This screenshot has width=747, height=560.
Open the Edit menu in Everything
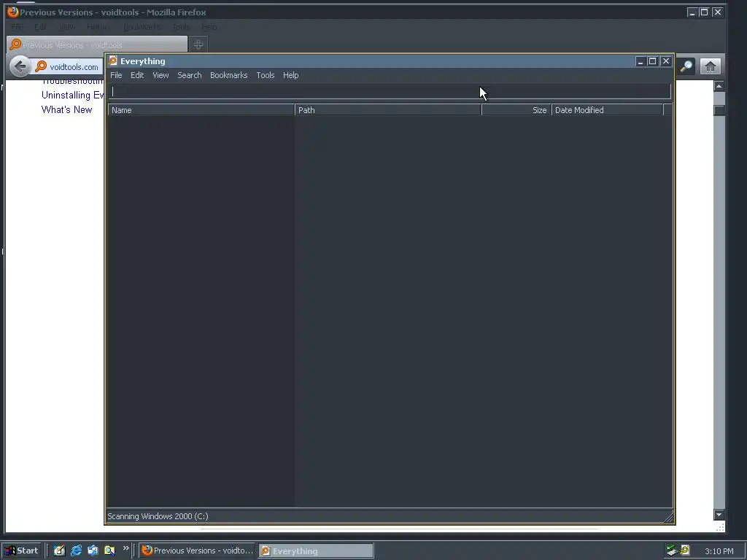tap(137, 75)
